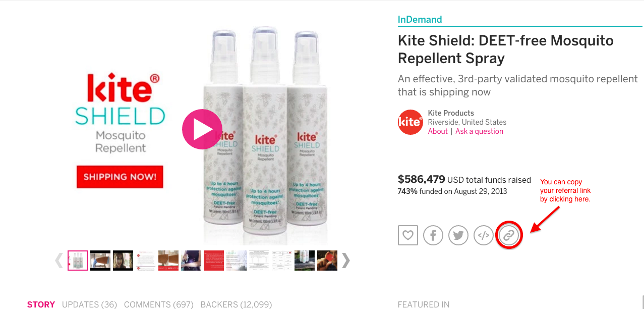The height and width of the screenshot is (309, 644).
Task: Select the last thumbnail in gallery strip
Action: 327,261
